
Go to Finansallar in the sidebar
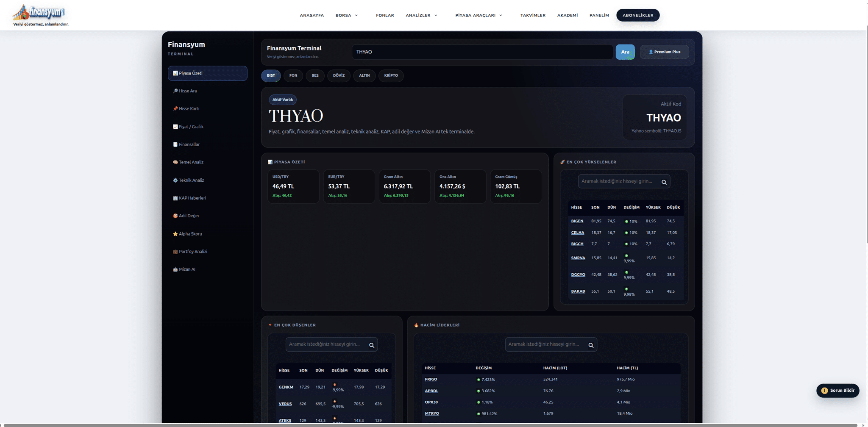coord(207,144)
